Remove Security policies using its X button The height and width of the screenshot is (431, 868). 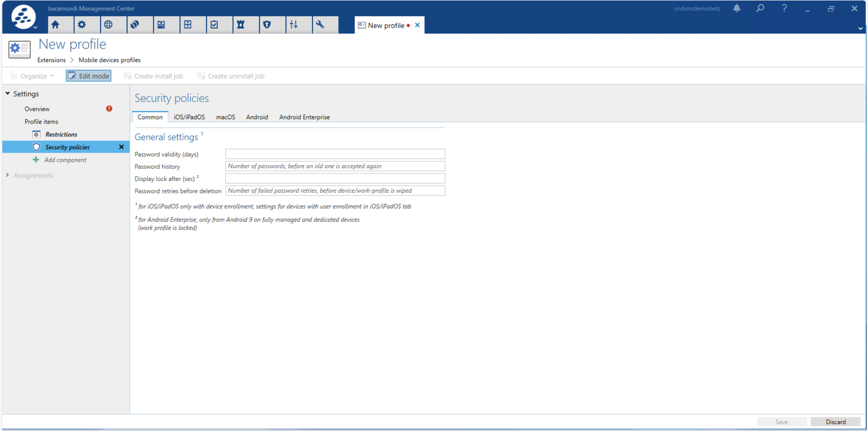[121, 147]
